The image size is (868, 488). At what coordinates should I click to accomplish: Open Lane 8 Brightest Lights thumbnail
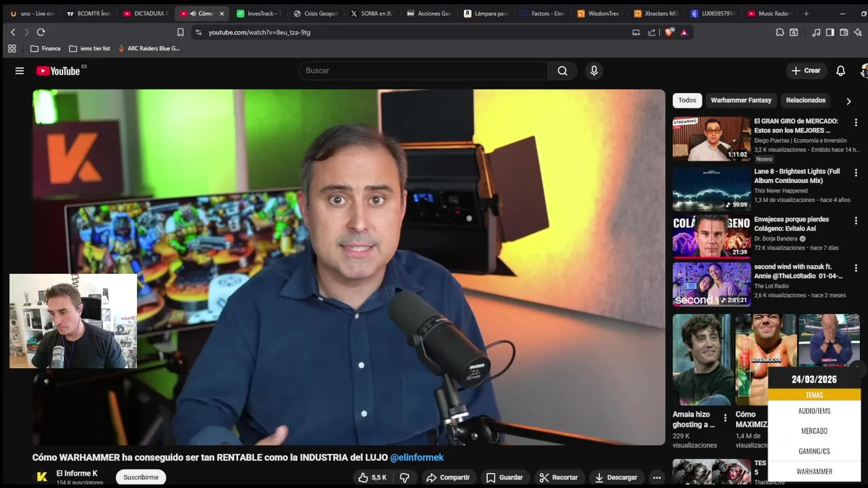click(711, 189)
